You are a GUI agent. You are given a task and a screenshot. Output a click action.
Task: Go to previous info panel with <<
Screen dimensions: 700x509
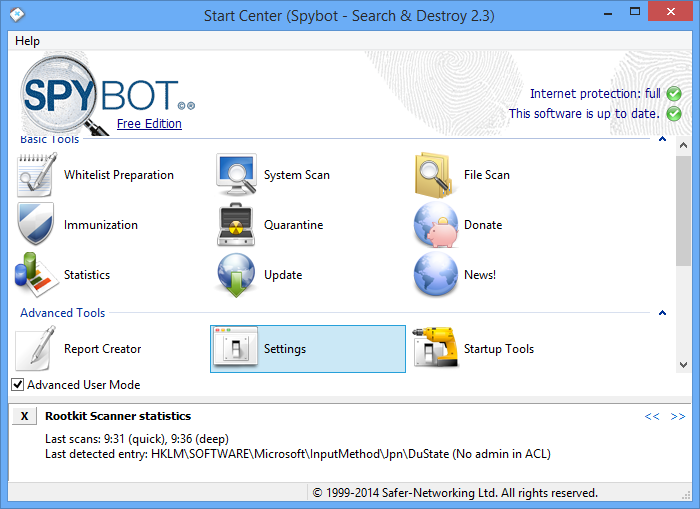pyautogui.click(x=651, y=416)
